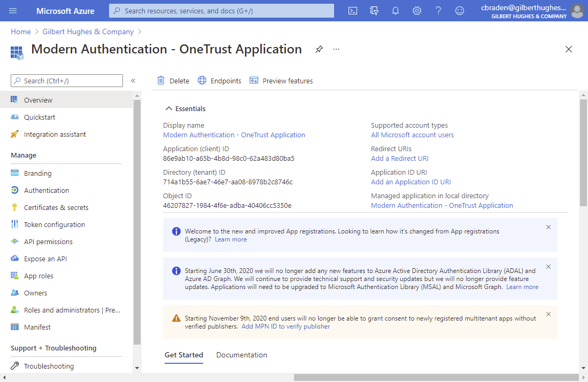Click the API permissions icon
Viewport: 588px width, 382px height.
(x=14, y=241)
